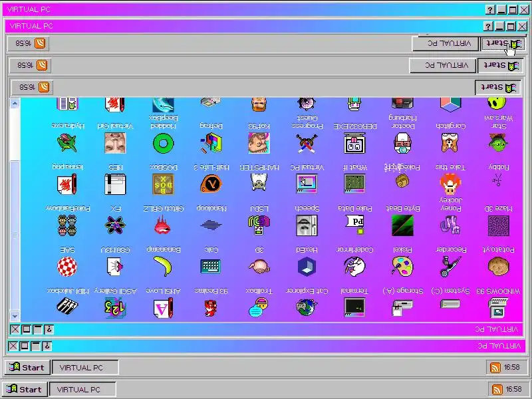Launch the Terminal icon
The width and height of the screenshot is (532, 399).
tap(354, 307)
